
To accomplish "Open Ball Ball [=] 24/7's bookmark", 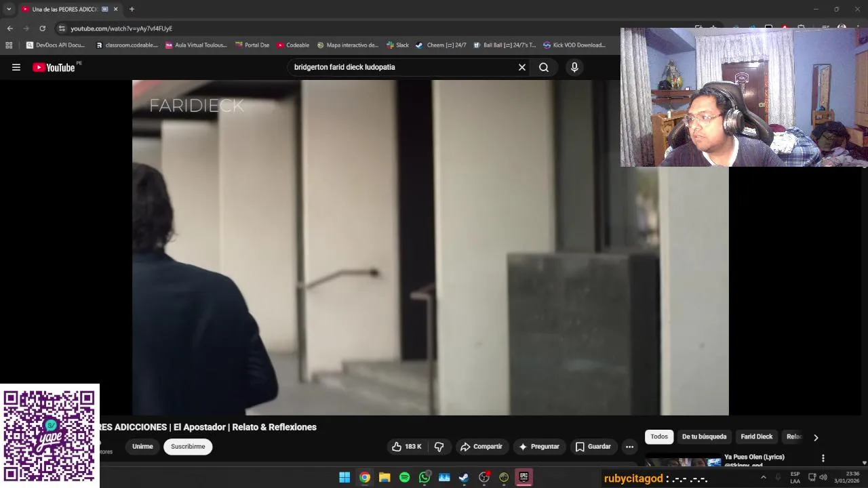I will click(x=505, y=45).
